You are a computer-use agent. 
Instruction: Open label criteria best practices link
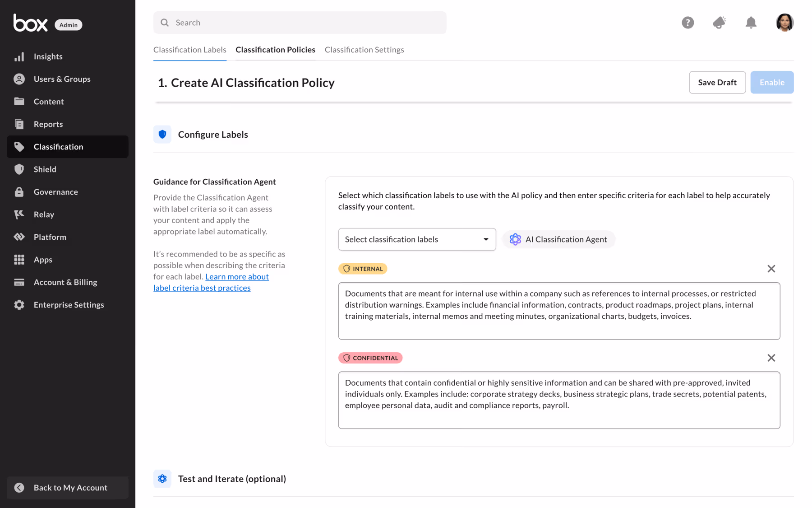click(x=202, y=288)
